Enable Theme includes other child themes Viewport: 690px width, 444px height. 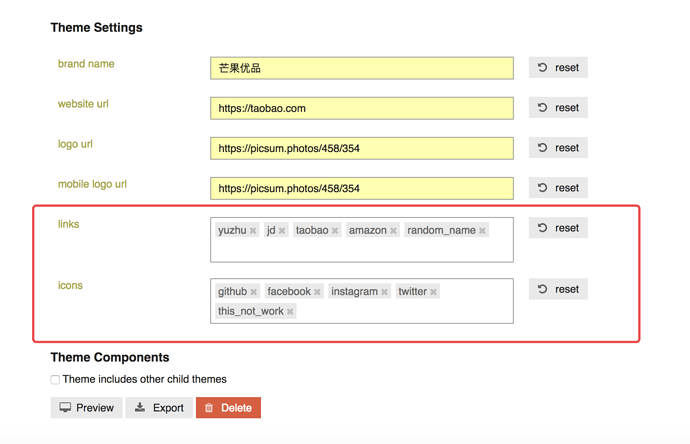(55, 379)
